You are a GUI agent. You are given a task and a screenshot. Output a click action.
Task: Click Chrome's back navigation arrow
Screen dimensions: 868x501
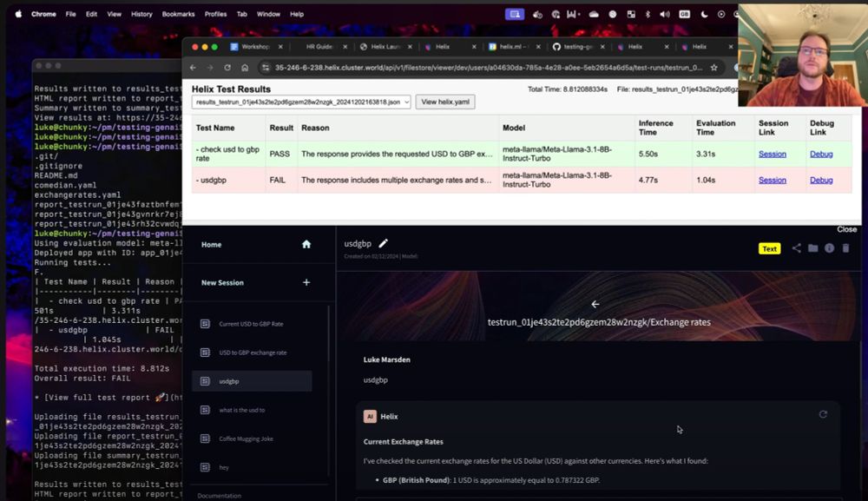tap(193, 68)
